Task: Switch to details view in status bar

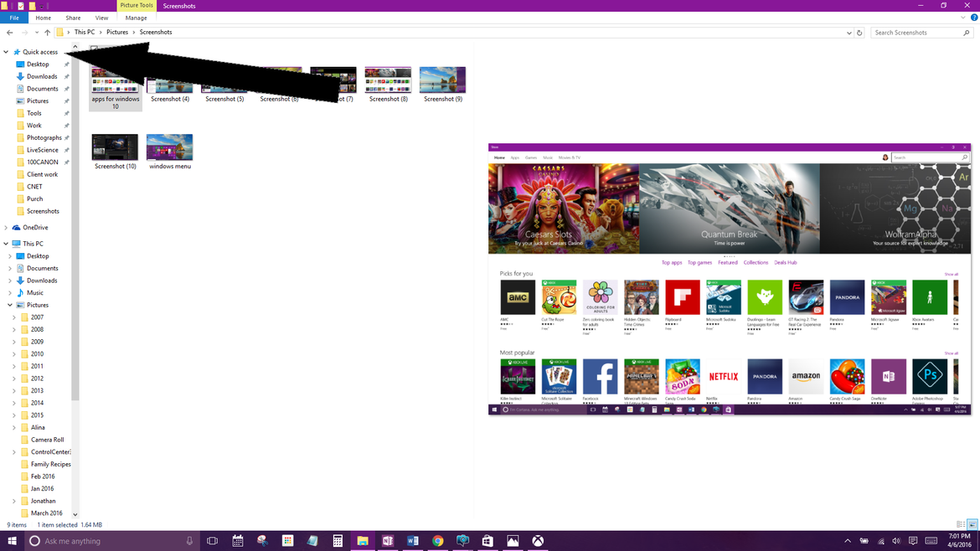Action: click(x=961, y=525)
